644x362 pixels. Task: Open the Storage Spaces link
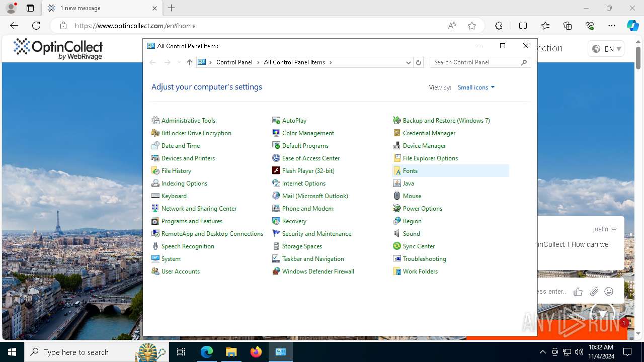[302, 246]
